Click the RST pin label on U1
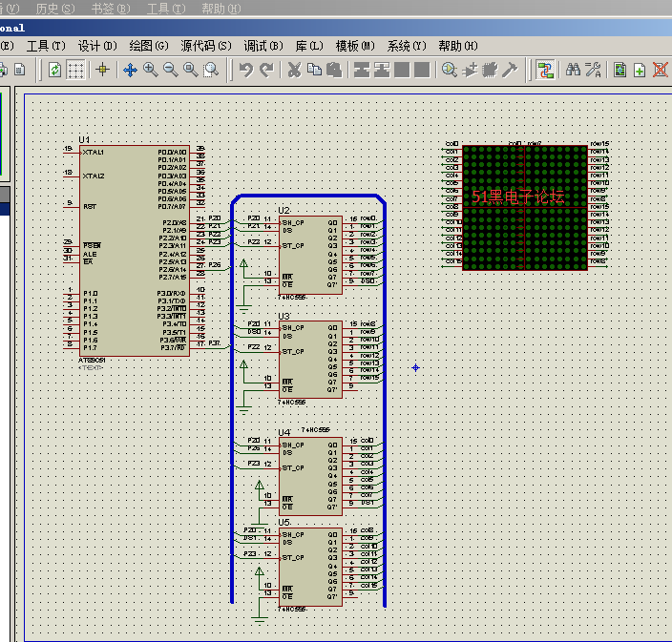Screen dimensions: 672x642 pos(90,206)
